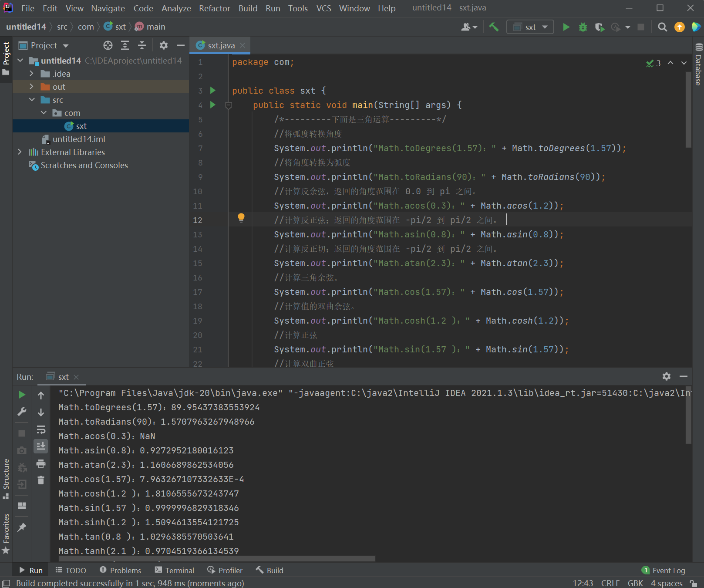Open Search Everywhere magnifier icon
Viewport: 704px width, 588px height.
point(662,27)
